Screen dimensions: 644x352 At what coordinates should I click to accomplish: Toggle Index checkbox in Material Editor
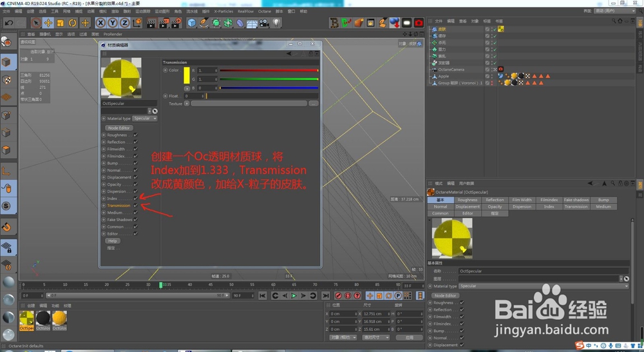[135, 198]
